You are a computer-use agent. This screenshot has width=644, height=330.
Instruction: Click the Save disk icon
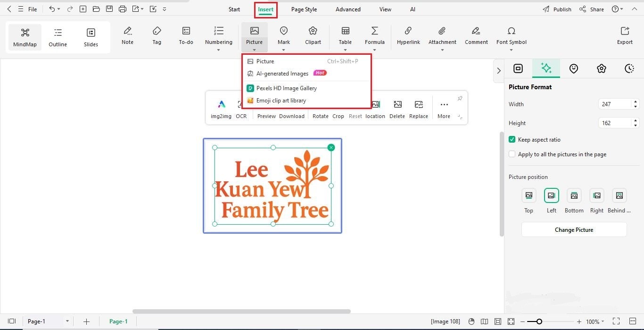pyautogui.click(x=109, y=9)
